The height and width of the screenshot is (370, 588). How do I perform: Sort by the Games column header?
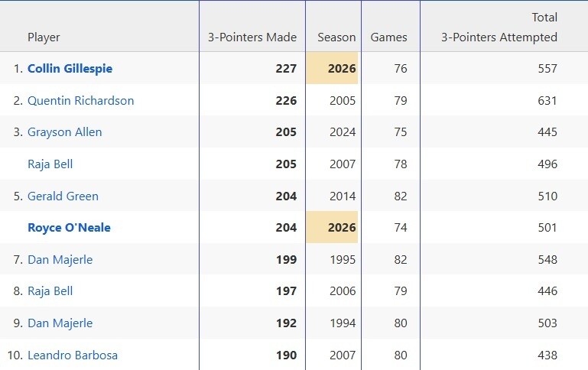pyautogui.click(x=388, y=37)
